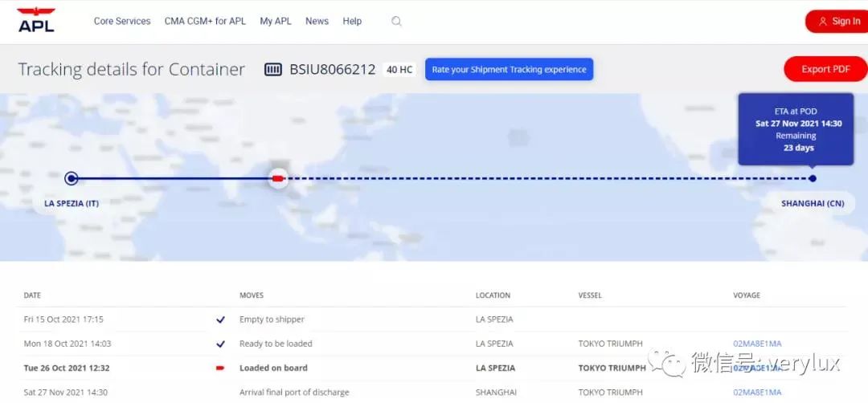Viewport: 868px width, 403px height.
Task: Click date Tue 26 Oct 2021 12:32
Action: click(67, 368)
